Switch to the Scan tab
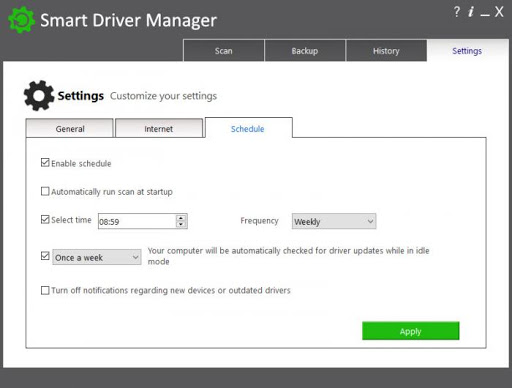The width and height of the screenshot is (512, 388). (x=224, y=50)
